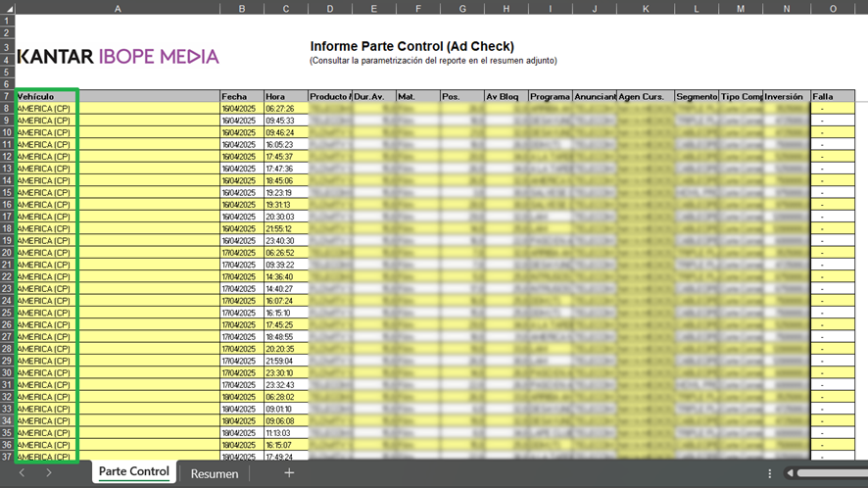Select the cell with time 09:01:10
868x488 pixels.
[286, 409]
